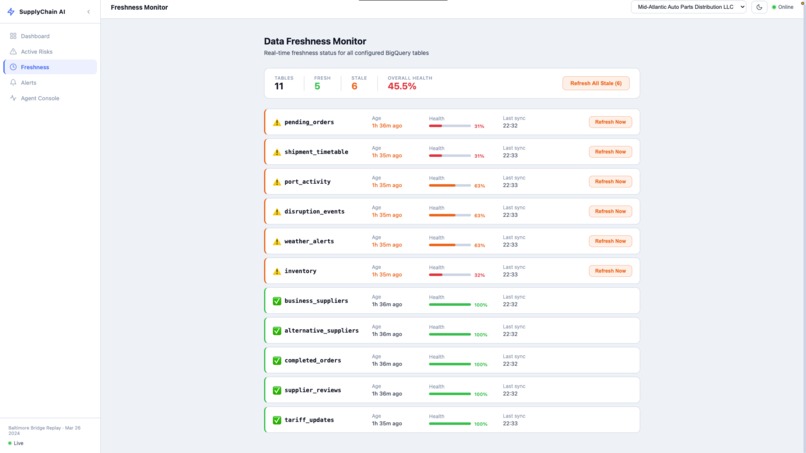Click the Live status indicator in sidebar
Image resolution: width=806 pixels, height=453 pixels.
tap(16, 443)
